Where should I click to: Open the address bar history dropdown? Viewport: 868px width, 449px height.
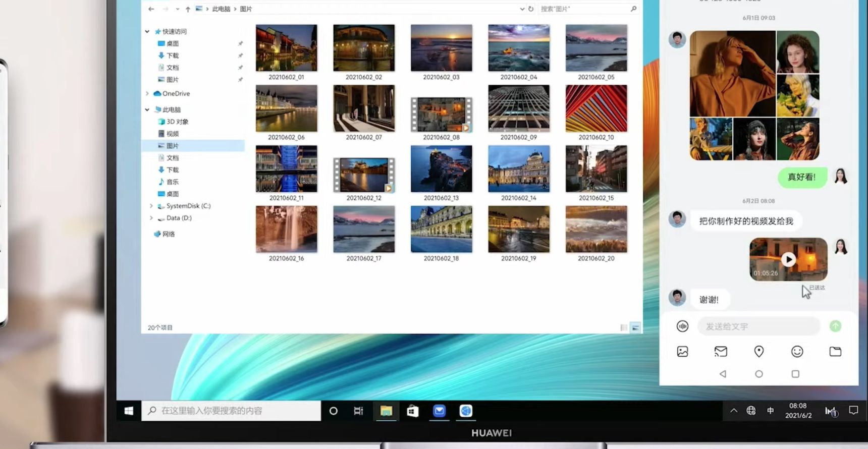point(522,9)
